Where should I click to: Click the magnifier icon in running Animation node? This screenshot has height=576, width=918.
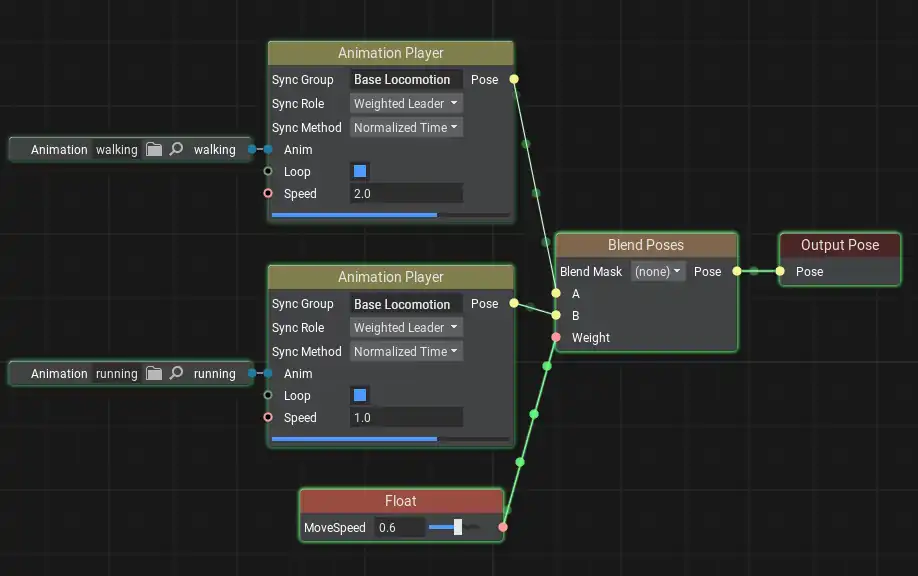point(176,374)
